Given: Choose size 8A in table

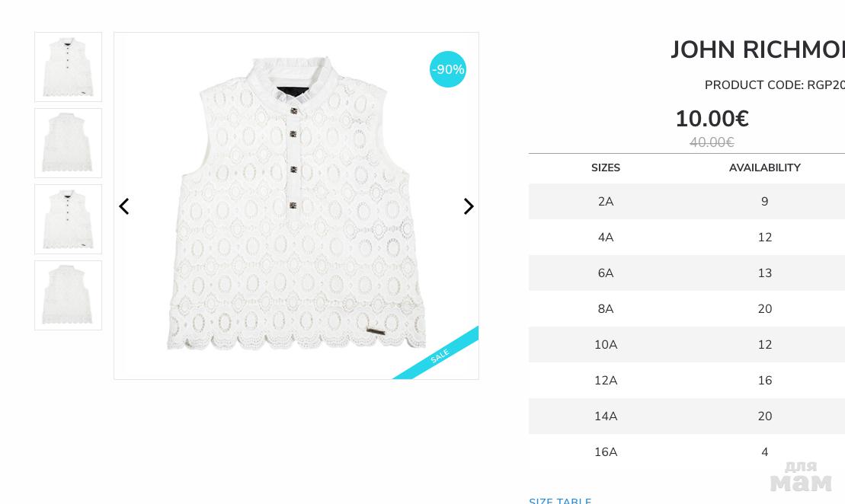Looking at the screenshot, I should click(606, 309).
